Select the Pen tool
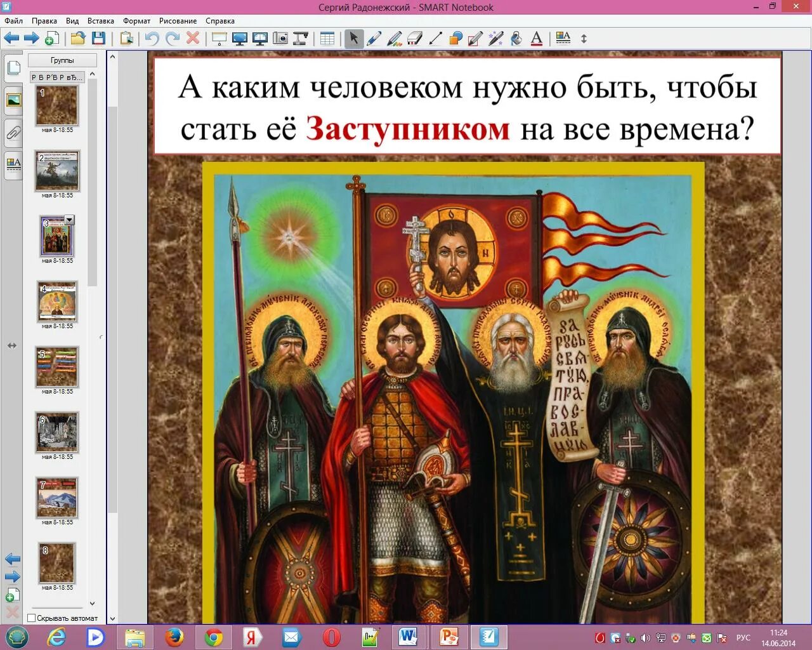 pyautogui.click(x=374, y=39)
